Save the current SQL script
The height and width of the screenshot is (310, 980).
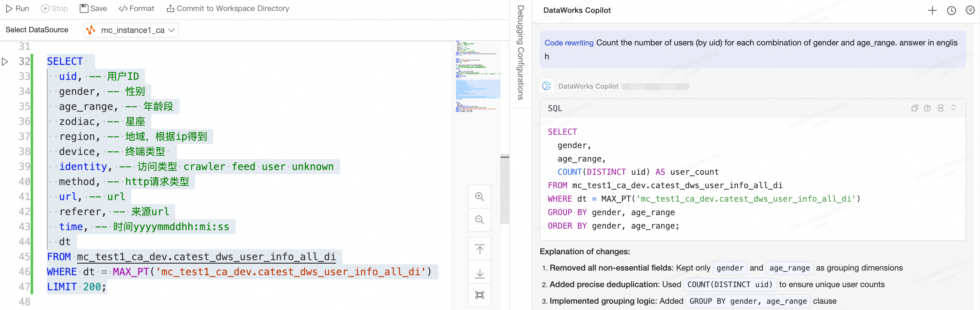[93, 8]
